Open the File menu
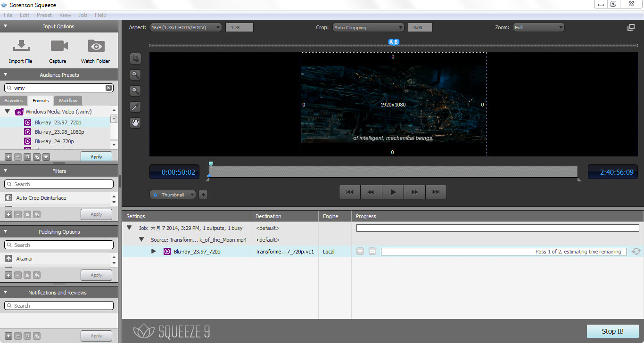 pos(8,15)
